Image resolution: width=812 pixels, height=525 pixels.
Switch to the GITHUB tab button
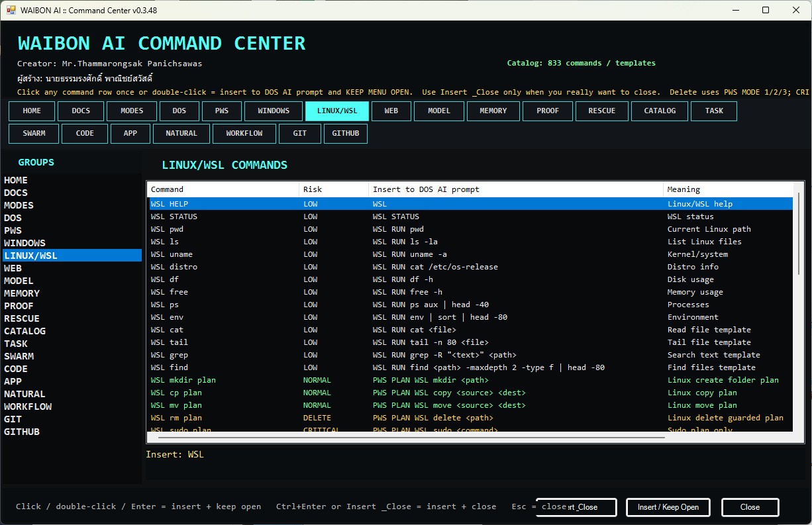point(346,134)
